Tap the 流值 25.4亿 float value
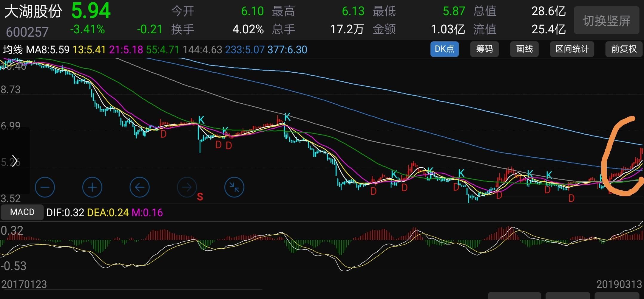644x299 pixels. tap(549, 29)
